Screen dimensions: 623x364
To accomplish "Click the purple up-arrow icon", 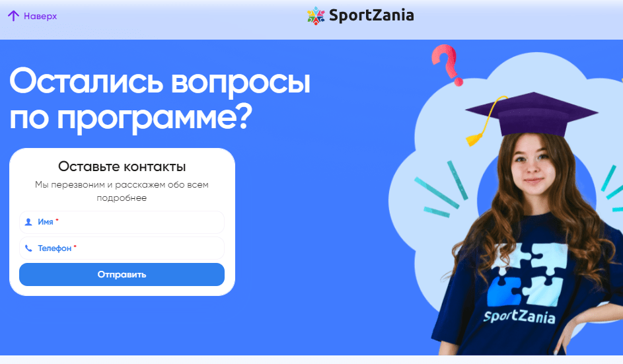I will (13, 16).
